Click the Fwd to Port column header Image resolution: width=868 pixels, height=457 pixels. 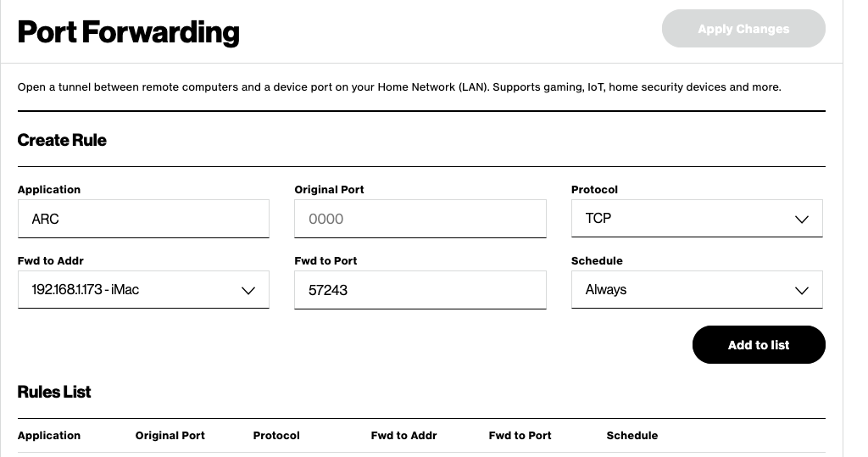[520, 436]
